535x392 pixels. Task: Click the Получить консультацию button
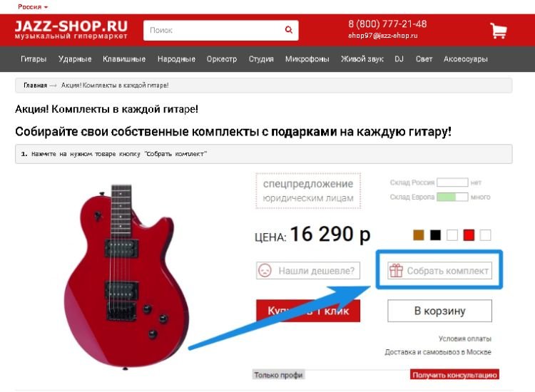[x=454, y=375]
